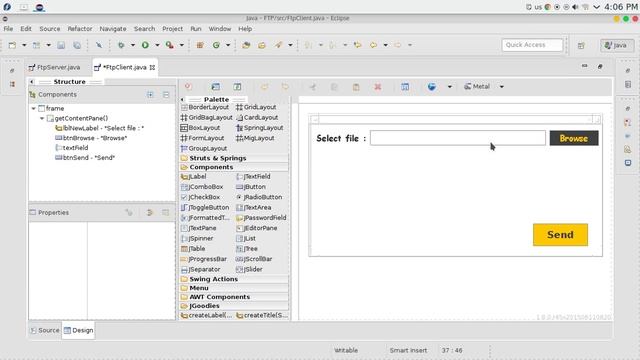Expand the Menu palette category

click(x=234, y=288)
